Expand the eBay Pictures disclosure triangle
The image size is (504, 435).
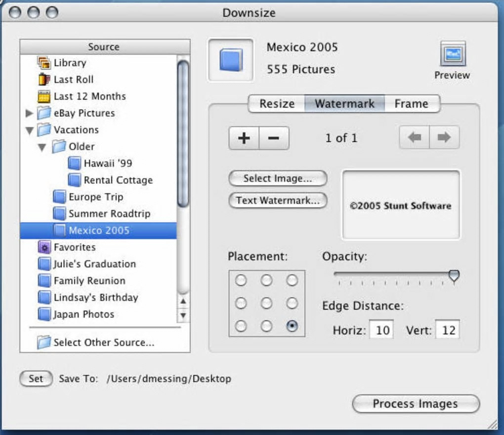coord(29,113)
